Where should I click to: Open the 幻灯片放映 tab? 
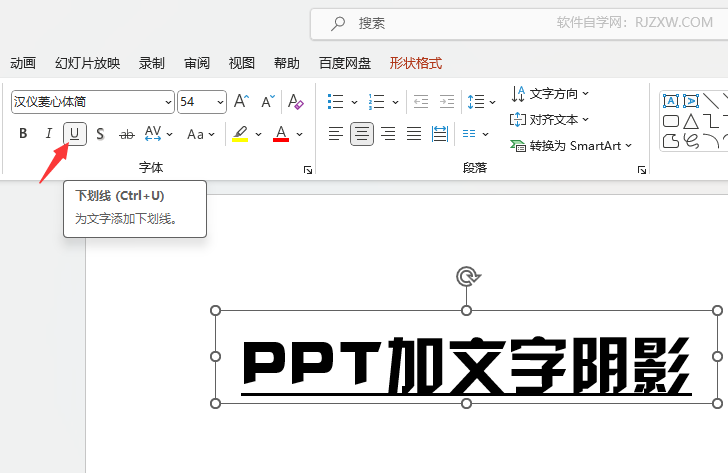(87, 63)
